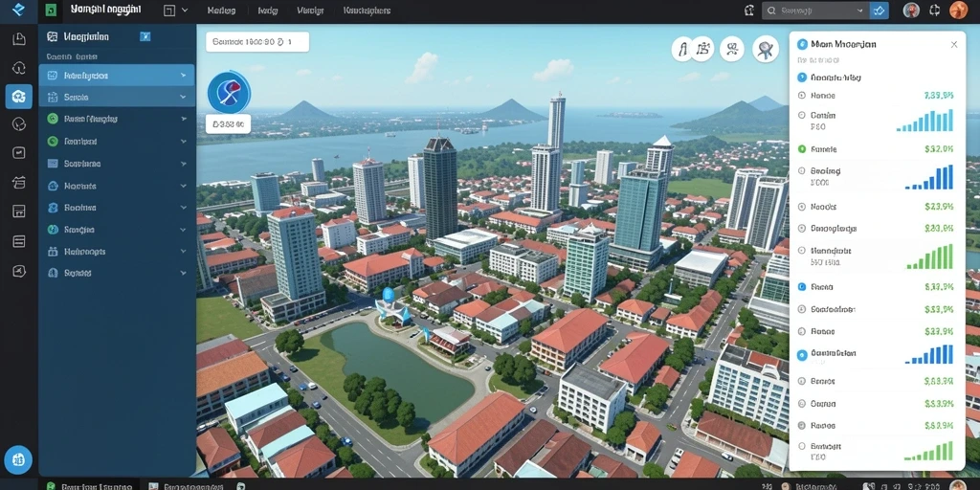Open the table grid icon in left sidebar

[x=19, y=212]
